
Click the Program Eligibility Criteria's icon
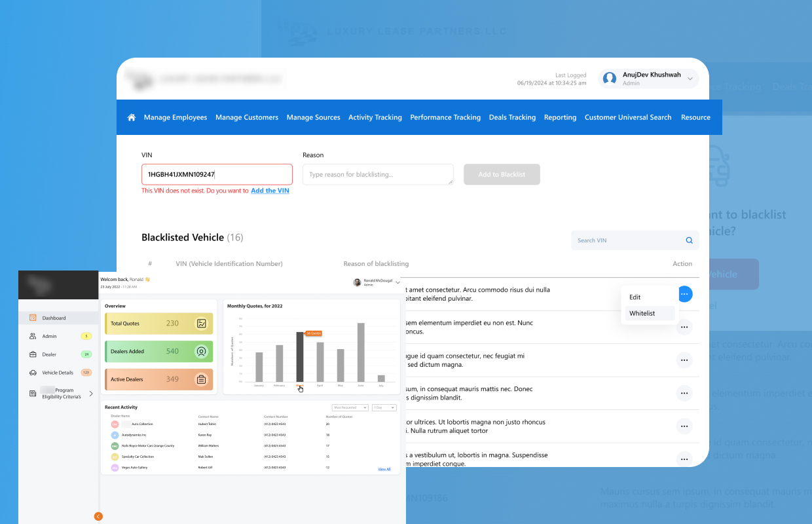pos(33,393)
